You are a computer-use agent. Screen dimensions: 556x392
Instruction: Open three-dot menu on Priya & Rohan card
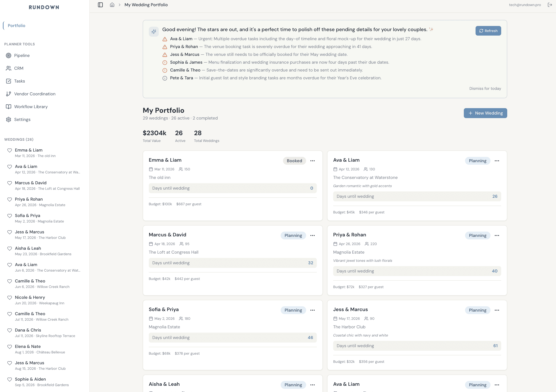[497, 235]
